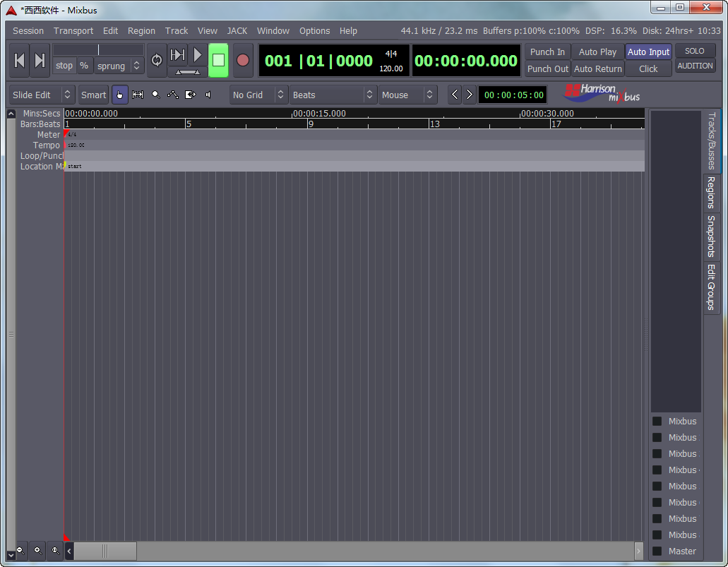728x567 pixels.
Task: Zoom out the timeline with the minus magnifier
Action: click(21, 551)
